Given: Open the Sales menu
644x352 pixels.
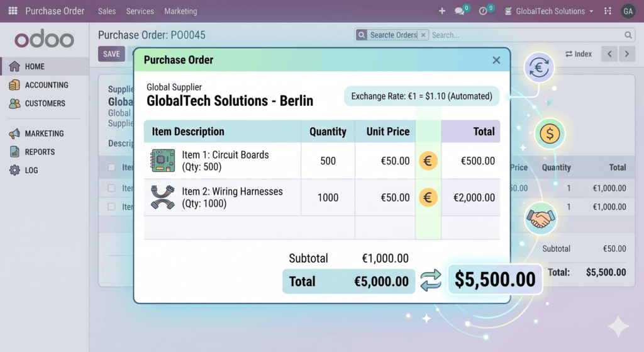Looking at the screenshot, I should tap(107, 11).
